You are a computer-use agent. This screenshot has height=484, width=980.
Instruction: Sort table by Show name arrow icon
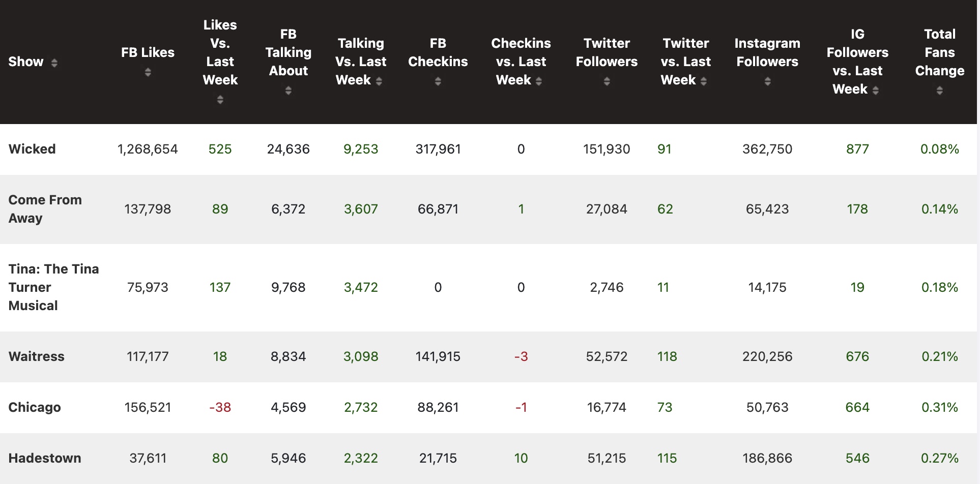(54, 63)
